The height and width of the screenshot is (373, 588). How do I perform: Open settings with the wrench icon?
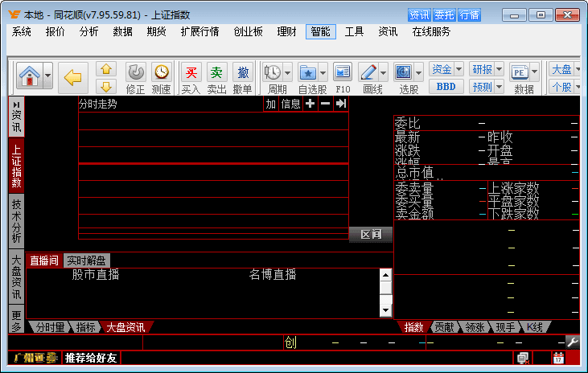click(x=573, y=342)
